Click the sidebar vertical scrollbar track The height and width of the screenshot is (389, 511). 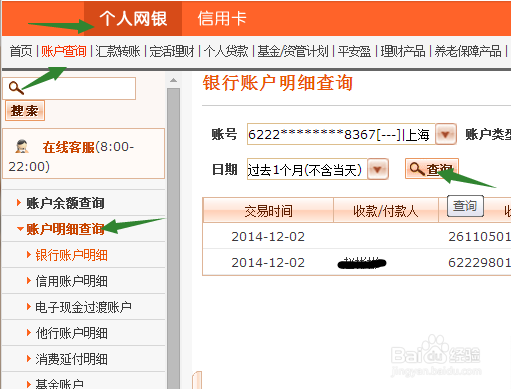(173, 238)
